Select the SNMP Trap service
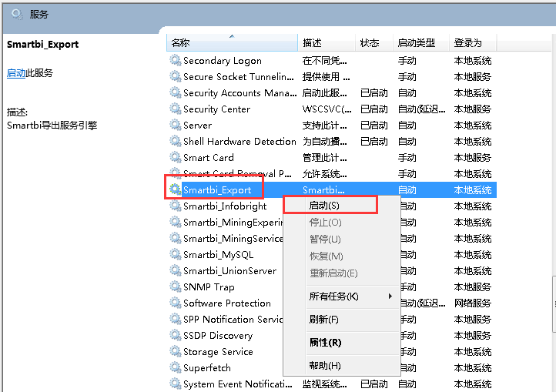Image resolution: width=556 pixels, height=392 pixels. [x=209, y=287]
